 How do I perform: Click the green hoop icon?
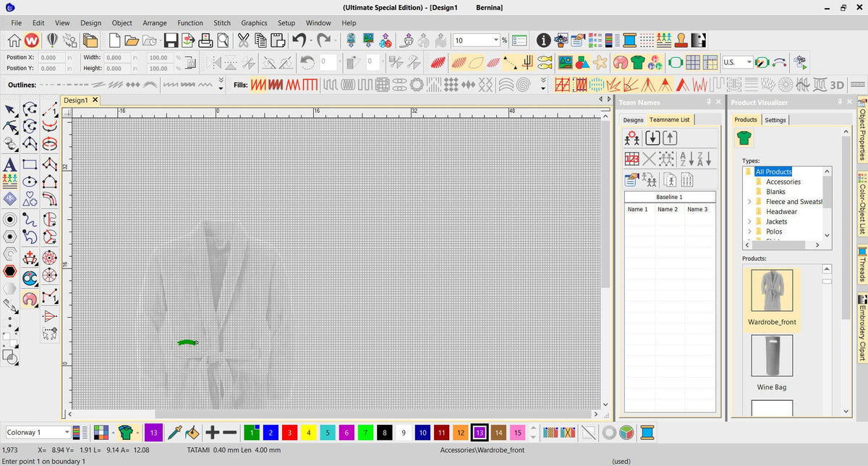click(676, 62)
